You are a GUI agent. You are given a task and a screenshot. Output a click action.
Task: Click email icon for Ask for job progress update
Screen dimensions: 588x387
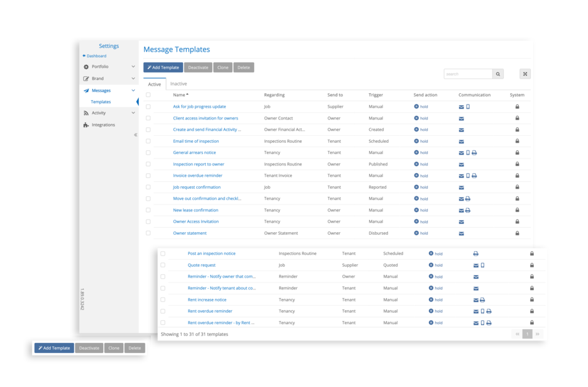[x=461, y=107]
